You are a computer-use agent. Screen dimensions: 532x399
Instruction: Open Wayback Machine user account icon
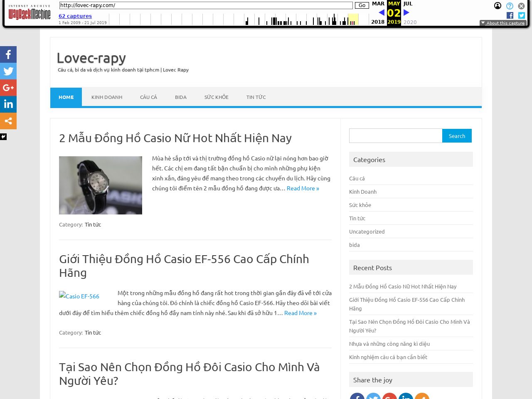498,6
